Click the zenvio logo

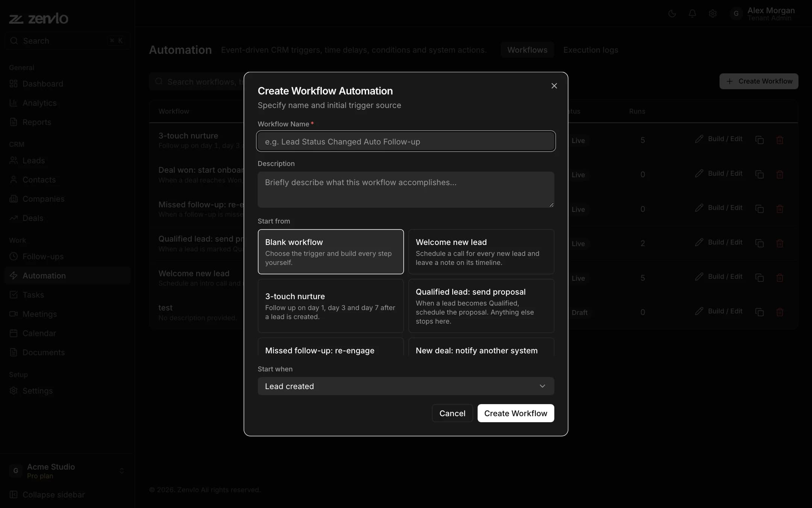pos(39,18)
